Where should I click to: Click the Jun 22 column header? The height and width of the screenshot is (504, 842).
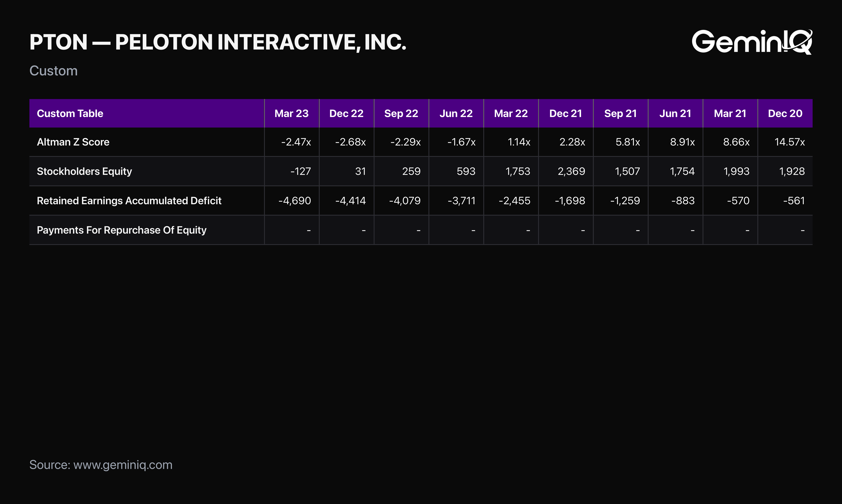coord(456,113)
